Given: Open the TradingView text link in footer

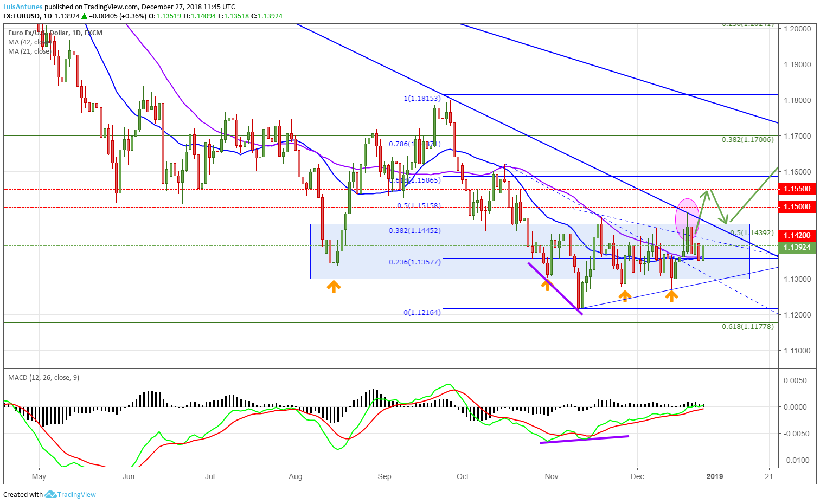Looking at the screenshot, I should (x=76, y=494).
